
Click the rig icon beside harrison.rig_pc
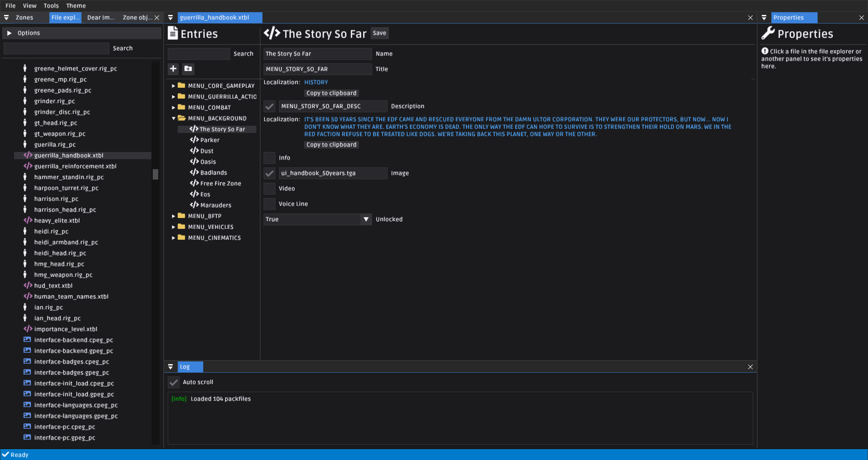25,199
